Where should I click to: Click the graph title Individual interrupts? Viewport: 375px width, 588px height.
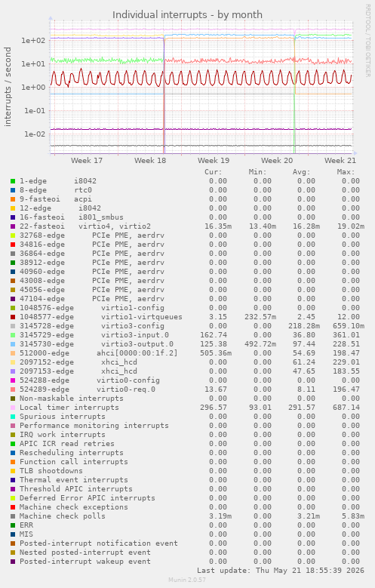coord(187,15)
